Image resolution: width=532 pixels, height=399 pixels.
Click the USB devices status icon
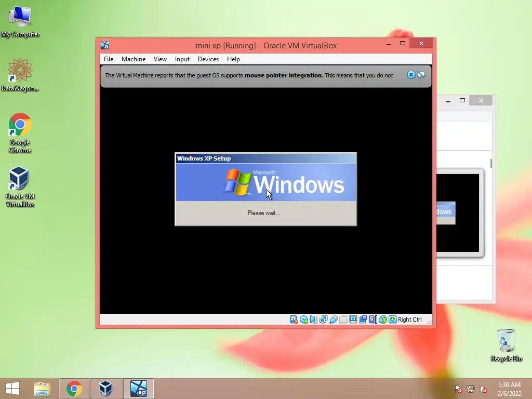point(333,320)
